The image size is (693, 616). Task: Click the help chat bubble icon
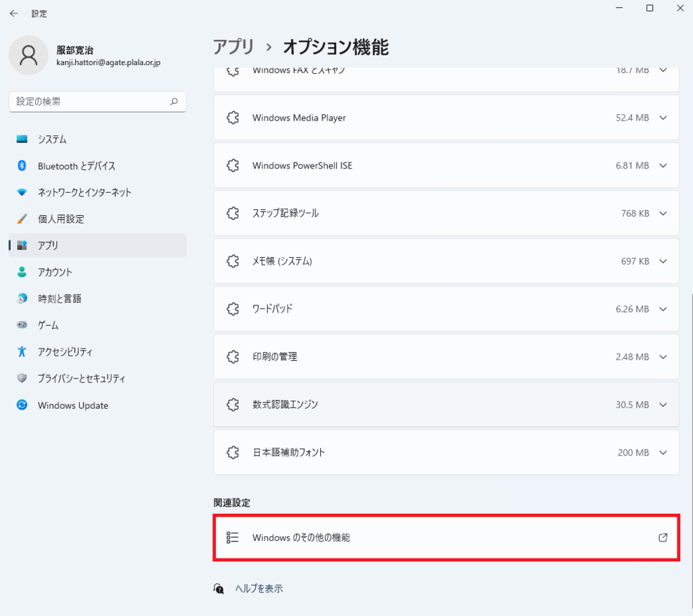pyautogui.click(x=219, y=588)
